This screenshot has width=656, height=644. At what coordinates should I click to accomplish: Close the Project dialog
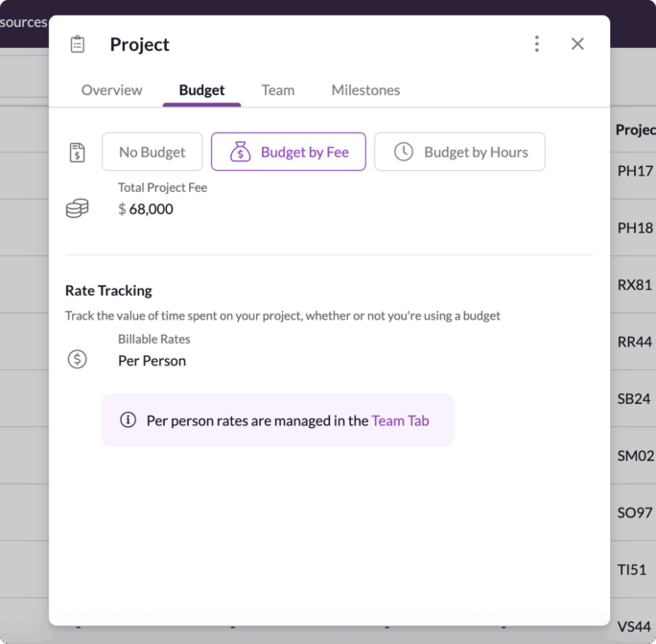coord(577,44)
